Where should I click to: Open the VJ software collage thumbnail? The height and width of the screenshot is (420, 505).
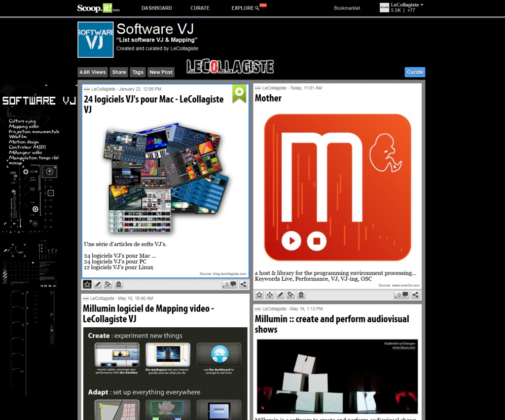pyautogui.click(x=166, y=178)
